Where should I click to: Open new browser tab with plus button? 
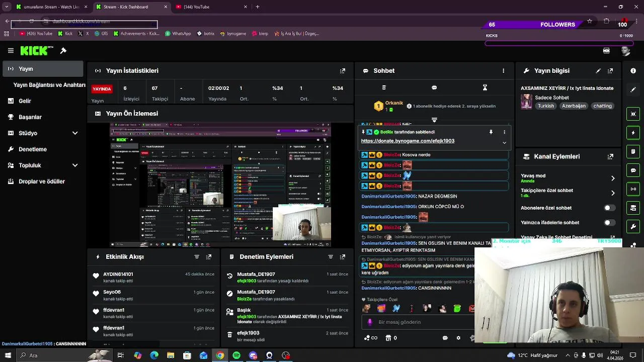(258, 7)
